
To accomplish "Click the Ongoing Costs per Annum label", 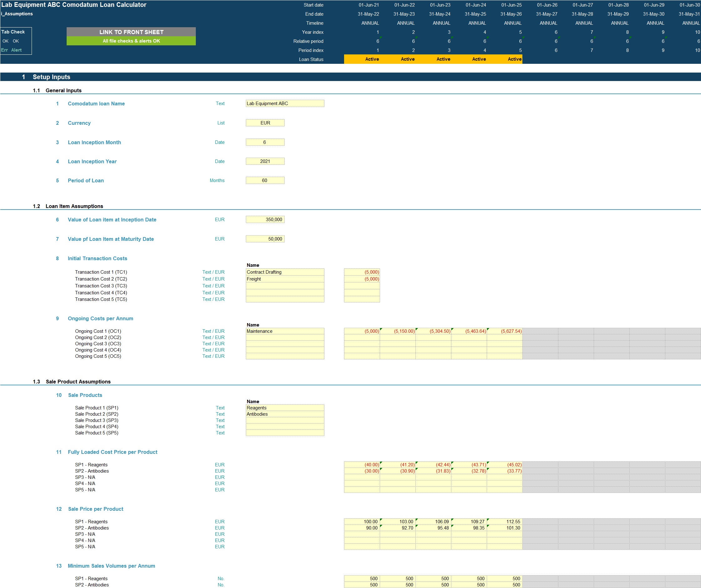I will 100,319.
